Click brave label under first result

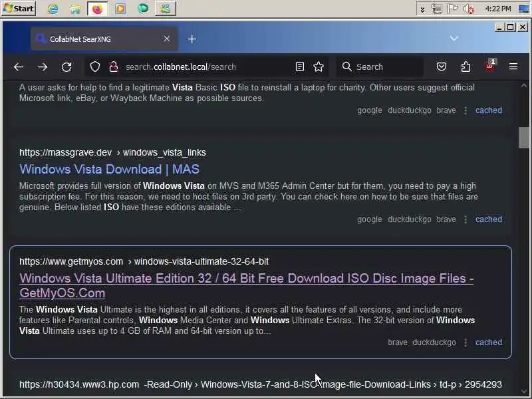[x=446, y=110]
